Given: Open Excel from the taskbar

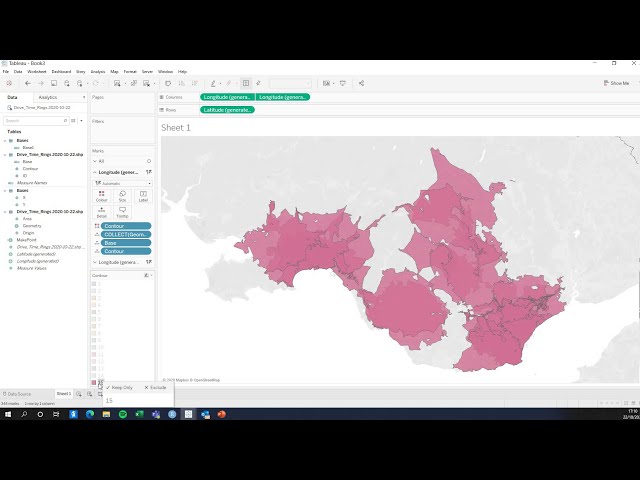Looking at the screenshot, I should pyautogui.click(x=139, y=414).
